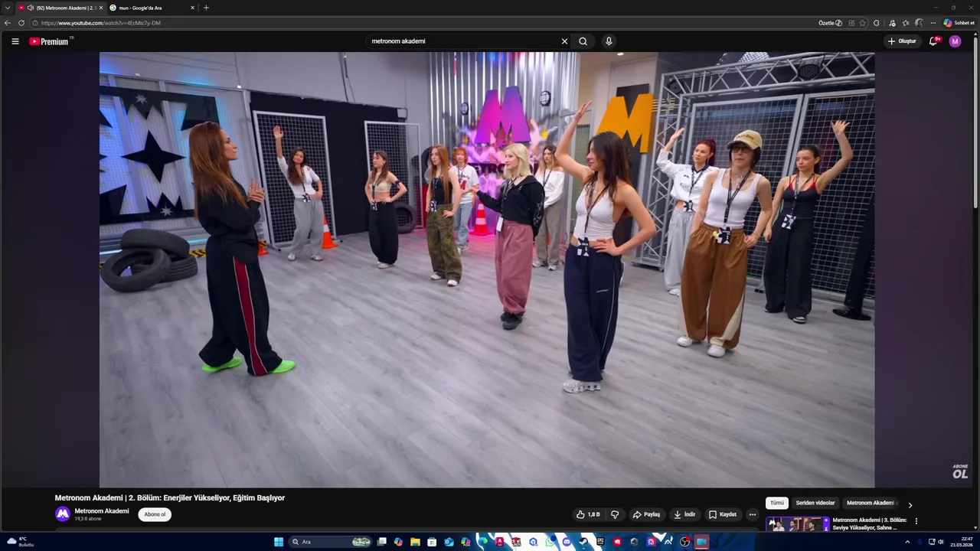Open a new browser tab
980x551 pixels.
click(x=206, y=8)
